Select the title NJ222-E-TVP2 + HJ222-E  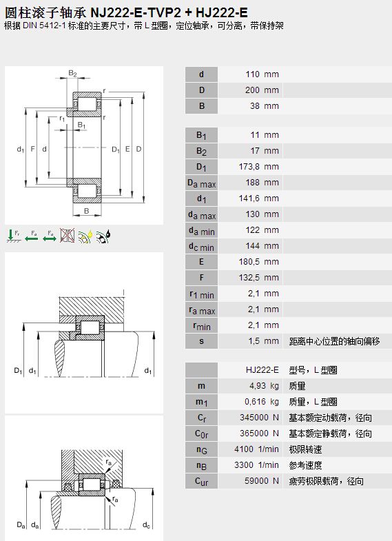click(x=169, y=13)
